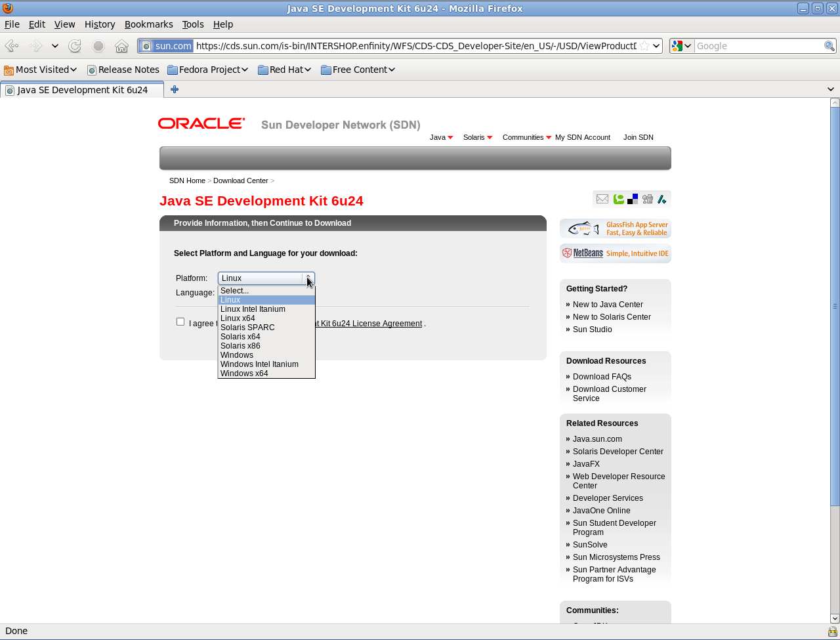Open a new tab with the plus icon
The image size is (840, 640).
[175, 90]
